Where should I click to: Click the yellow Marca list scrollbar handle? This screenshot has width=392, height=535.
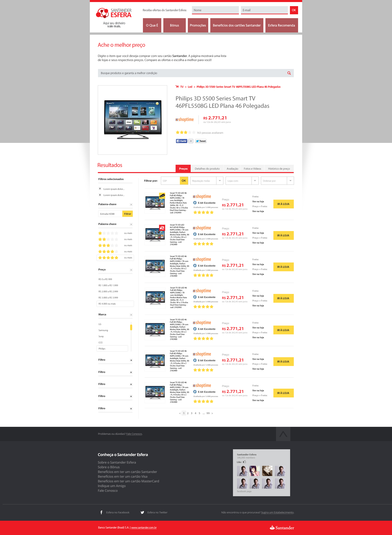point(131,327)
